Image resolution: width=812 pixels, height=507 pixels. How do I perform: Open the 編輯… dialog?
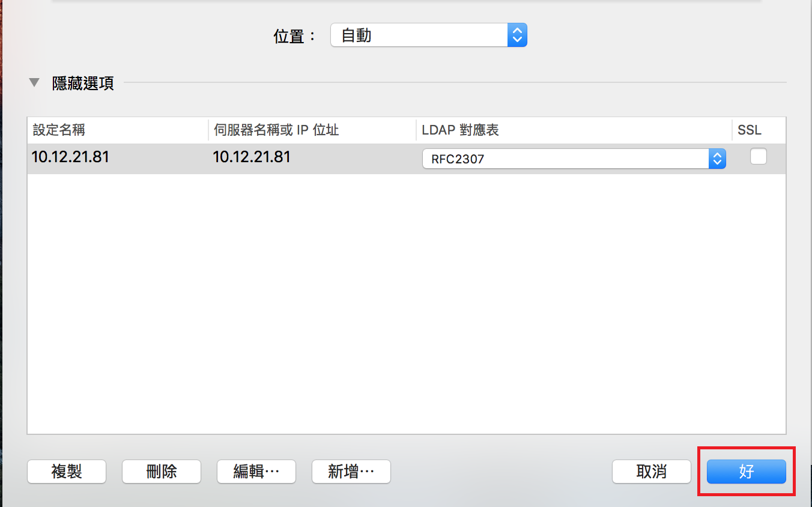(x=256, y=472)
